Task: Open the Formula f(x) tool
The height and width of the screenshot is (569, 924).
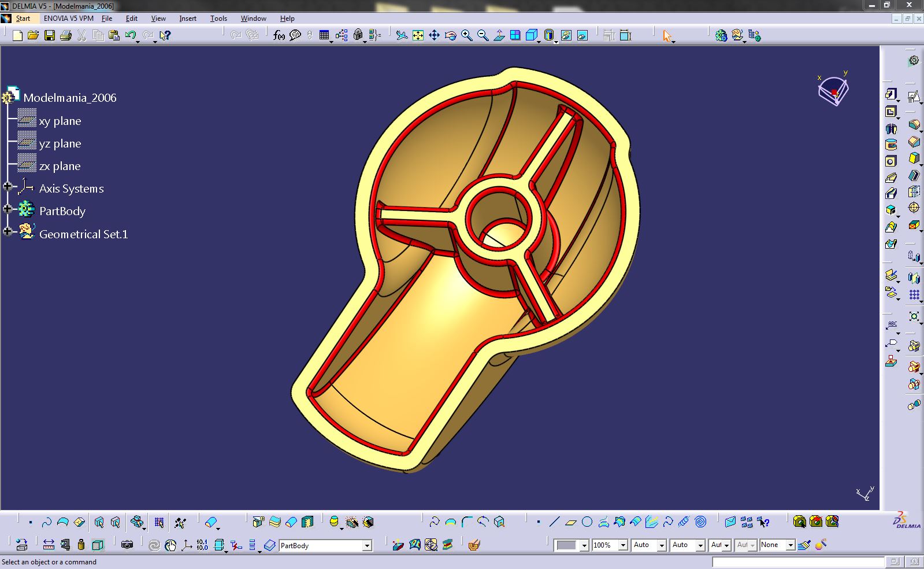Action: click(279, 36)
